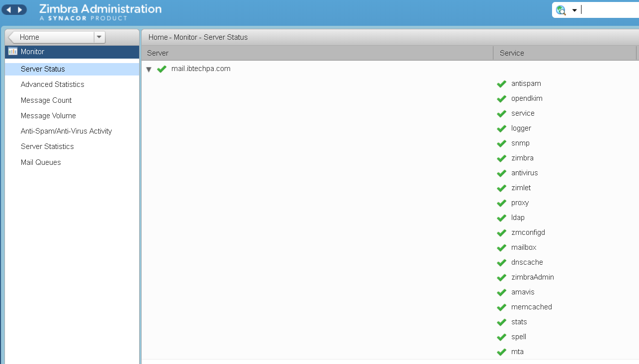Screen dimensions: 639x364
Task: Click the mta status check icon
Action: pos(501,352)
